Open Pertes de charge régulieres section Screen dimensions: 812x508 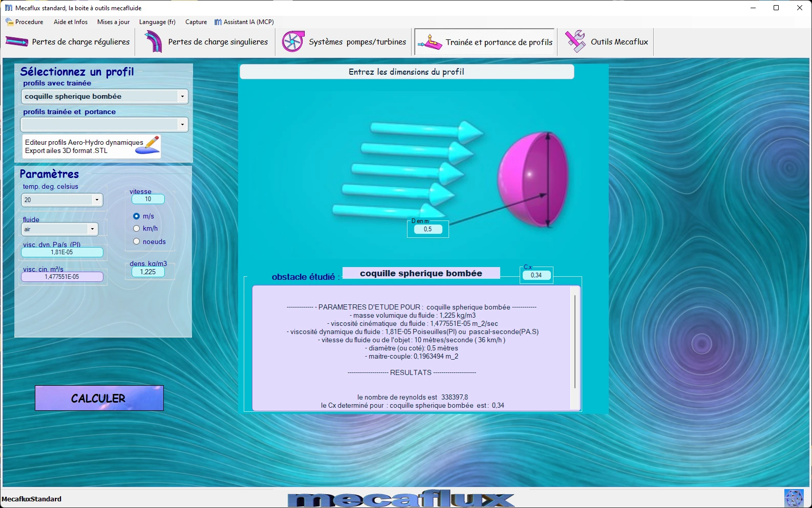(68, 42)
